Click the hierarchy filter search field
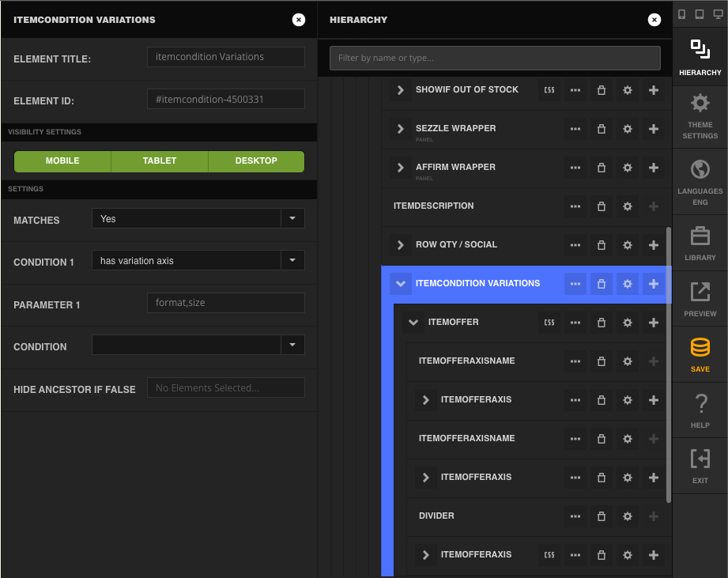The width and height of the screenshot is (728, 578). [495, 58]
